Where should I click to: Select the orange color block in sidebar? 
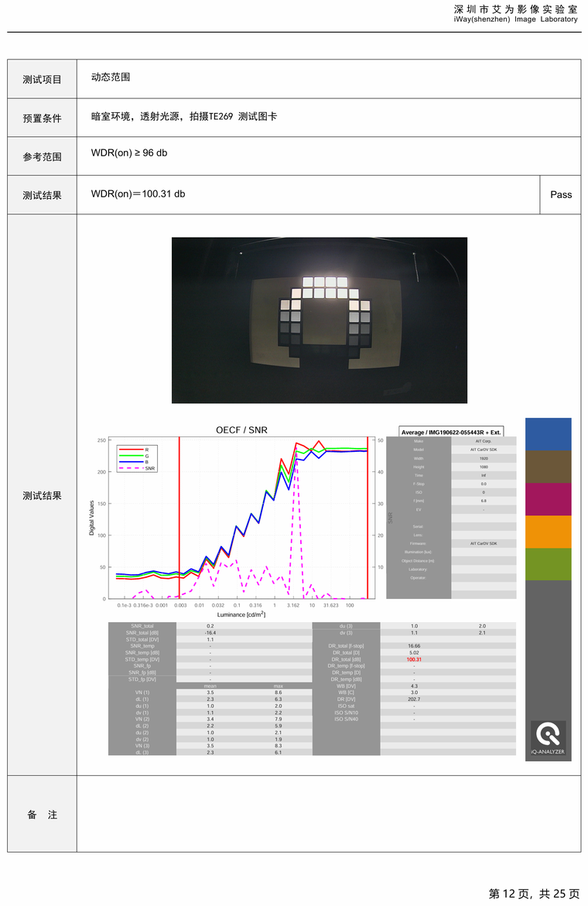[x=548, y=532]
